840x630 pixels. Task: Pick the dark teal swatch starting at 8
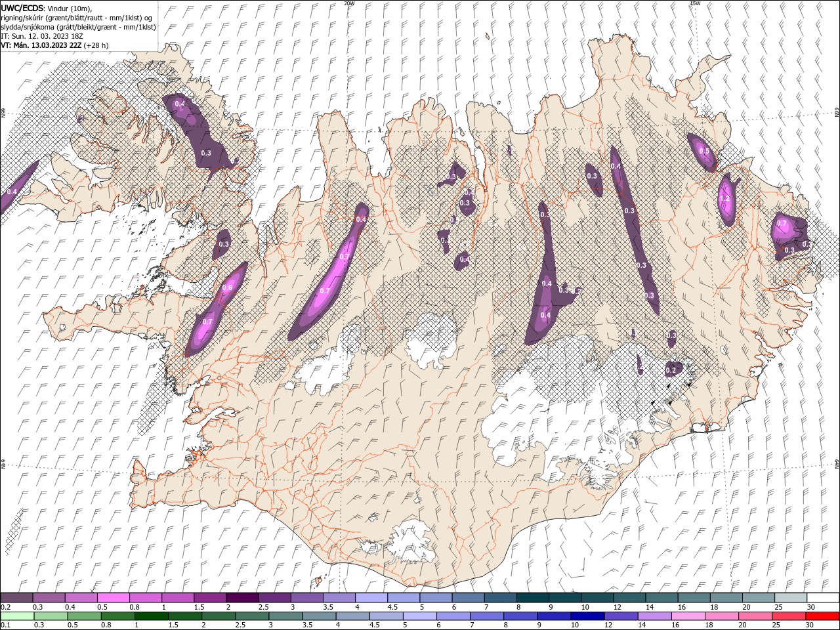(532, 598)
